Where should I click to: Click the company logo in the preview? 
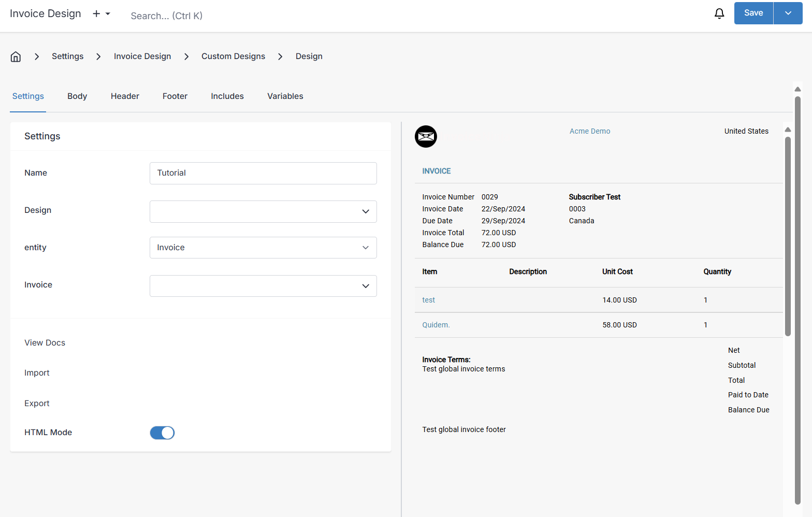point(426,136)
